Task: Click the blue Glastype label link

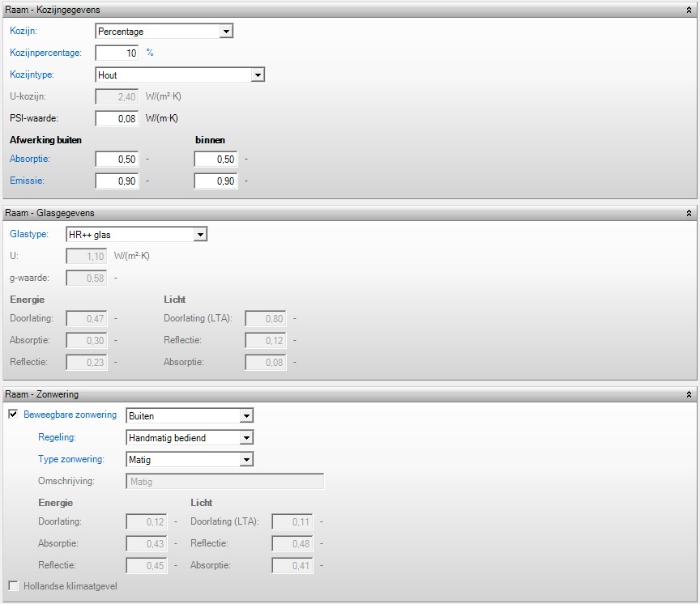Action: [x=28, y=234]
